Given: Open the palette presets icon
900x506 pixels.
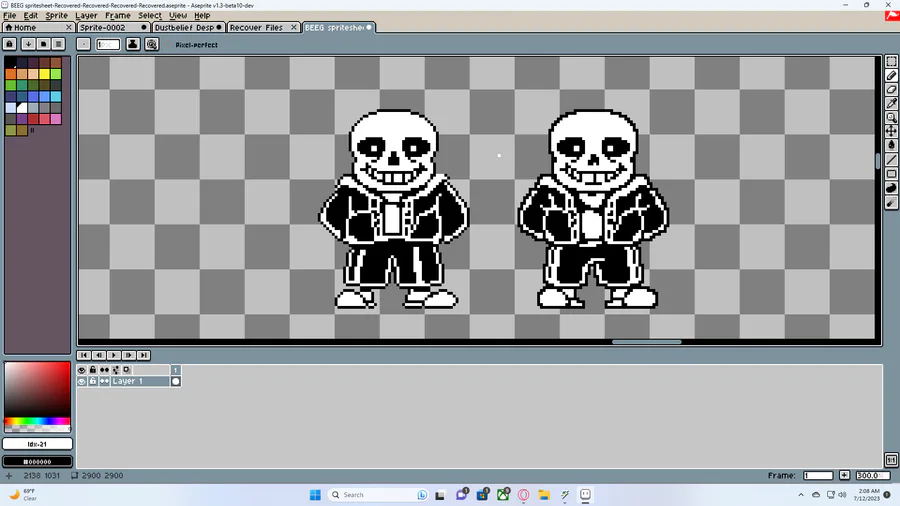Looking at the screenshot, I should point(43,44).
